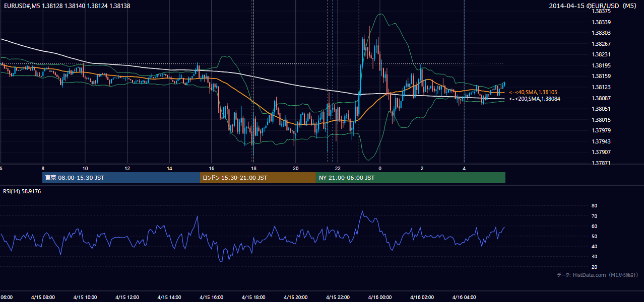Click the RSI 50 level label
This screenshot has height=302, width=644.
click(594, 236)
